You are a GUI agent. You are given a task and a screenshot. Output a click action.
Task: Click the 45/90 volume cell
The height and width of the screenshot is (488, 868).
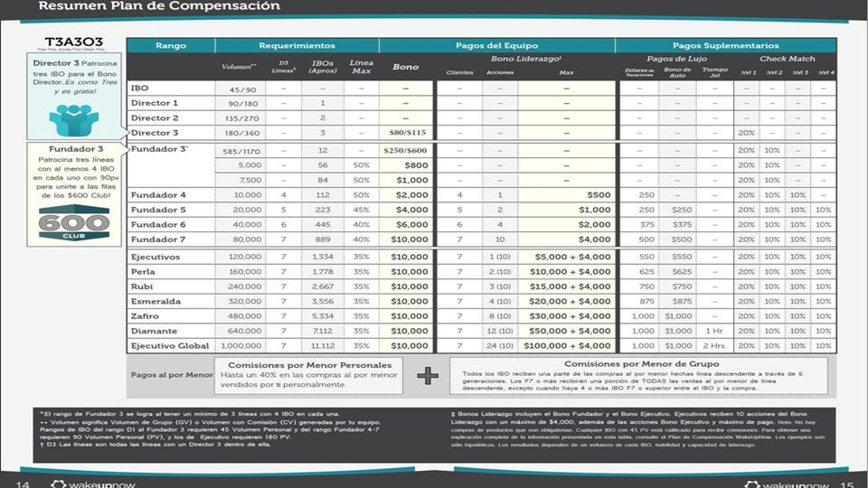coord(242,89)
